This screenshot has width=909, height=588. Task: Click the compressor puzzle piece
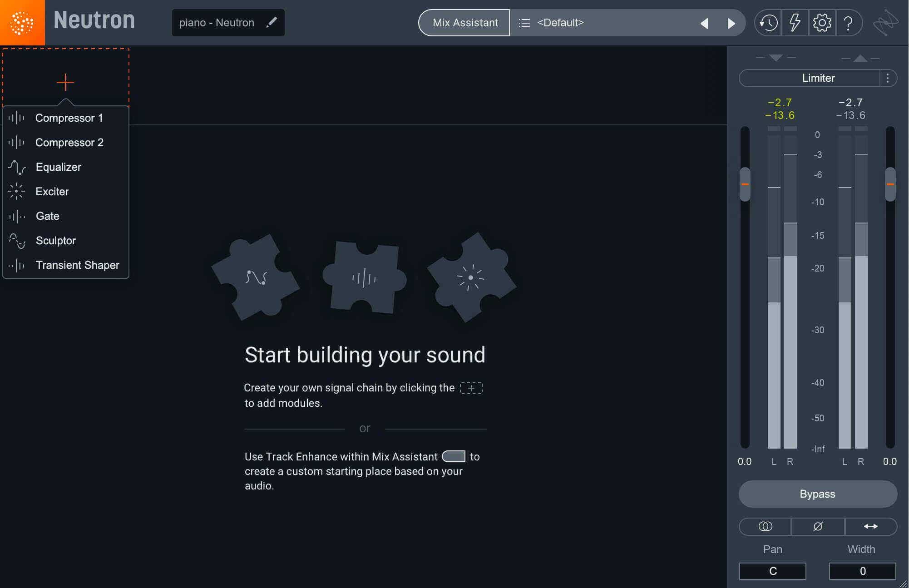click(x=364, y=277)
